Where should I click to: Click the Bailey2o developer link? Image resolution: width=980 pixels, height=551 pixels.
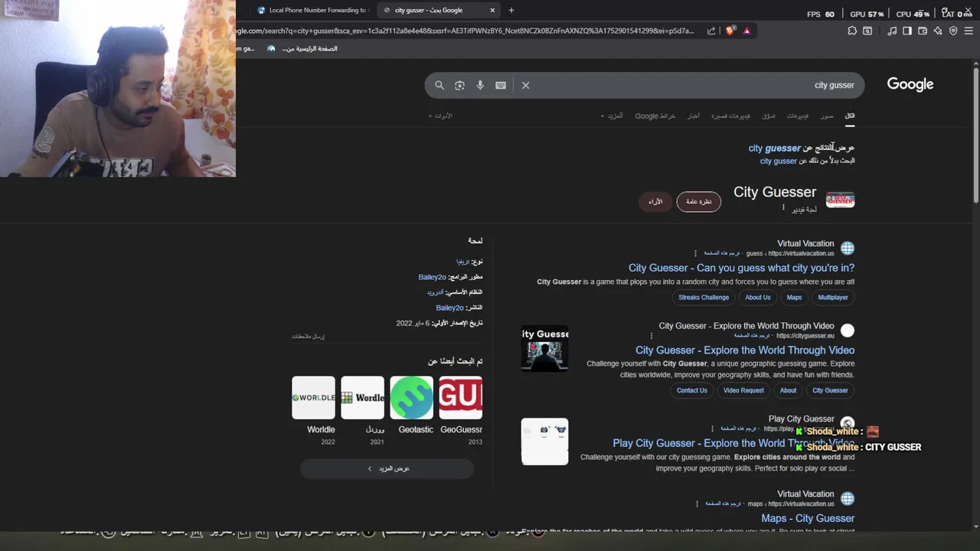(432, 277)
